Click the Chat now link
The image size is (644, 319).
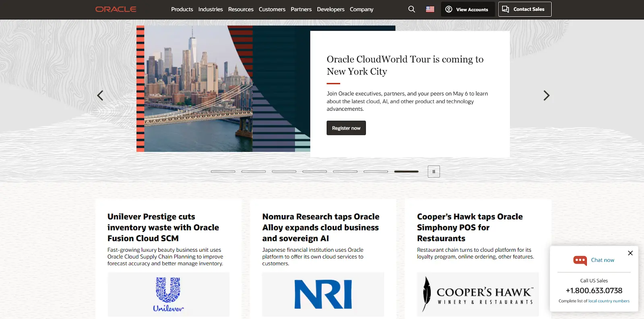[603, 260]
